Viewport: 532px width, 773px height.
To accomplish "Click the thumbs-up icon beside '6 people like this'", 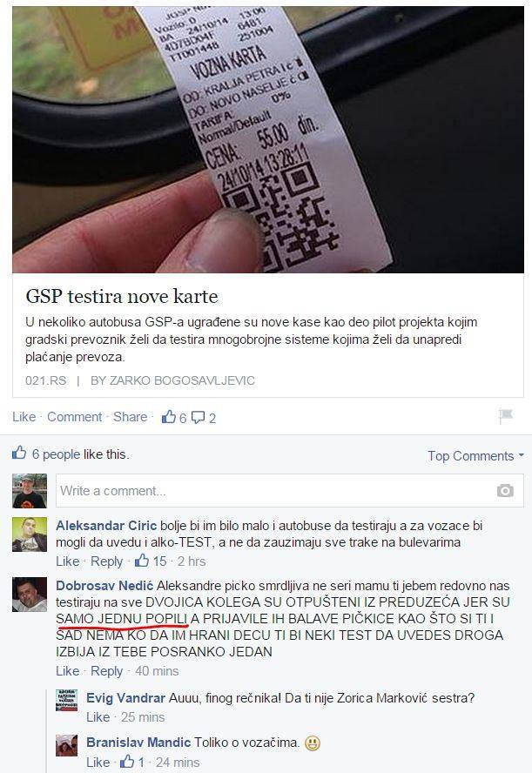I will click(19, 453).
